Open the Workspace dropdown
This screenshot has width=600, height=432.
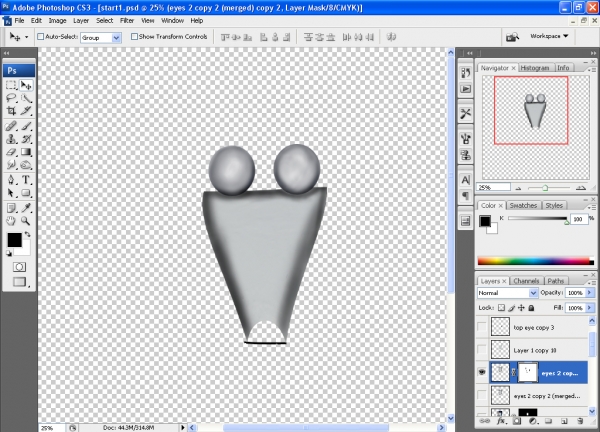point(549,36)
